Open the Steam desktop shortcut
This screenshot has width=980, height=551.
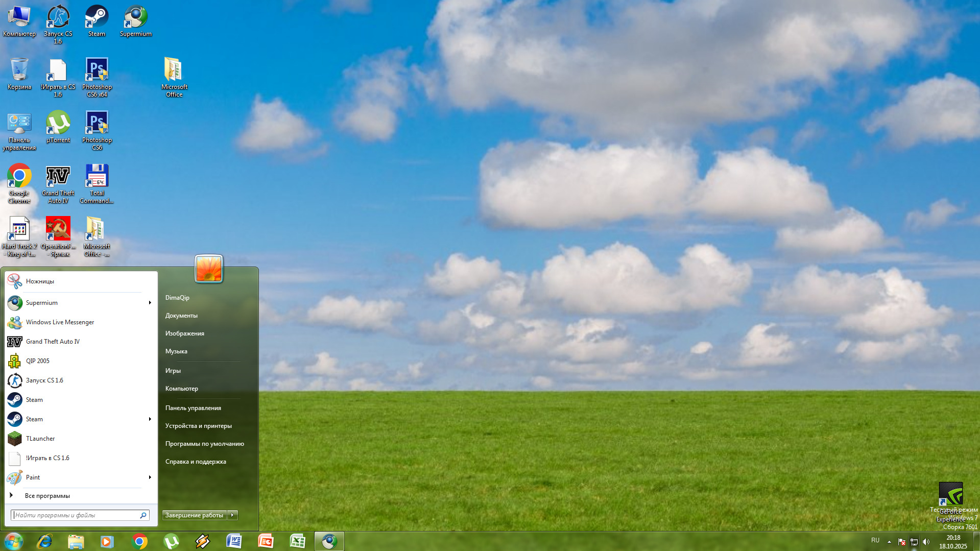coord(97,21)
